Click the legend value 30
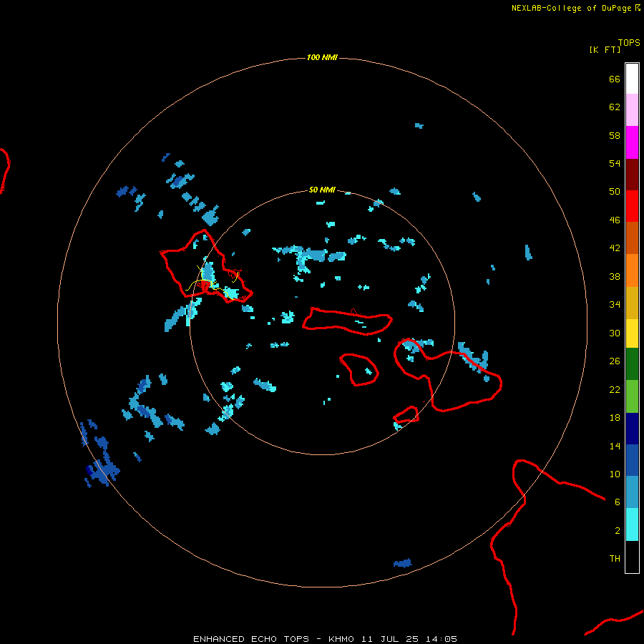Viewport: 644px width, 644px height. pos(615,333)
